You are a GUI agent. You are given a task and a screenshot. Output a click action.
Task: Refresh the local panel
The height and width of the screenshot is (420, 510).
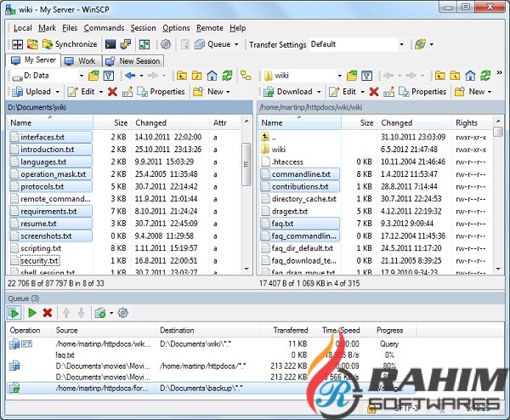pyautogui.click(x=227, y=76)
